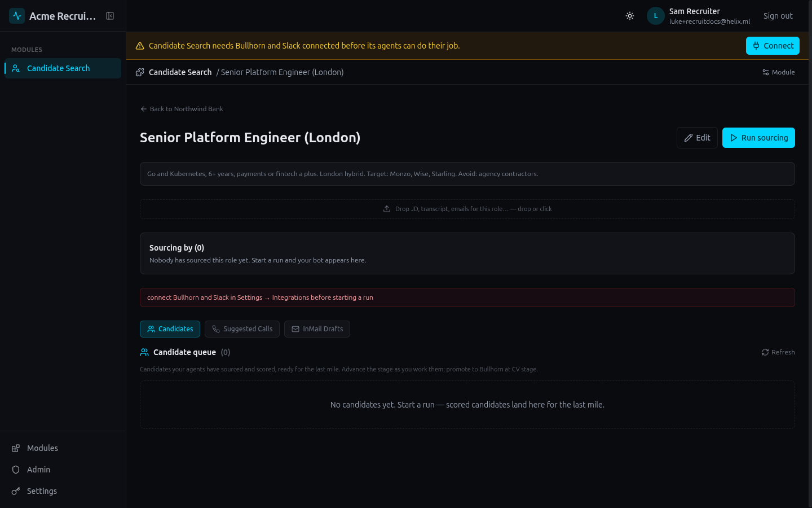
Task: Click the MODULES sidebar section label
Action: (x=27, y=50)
